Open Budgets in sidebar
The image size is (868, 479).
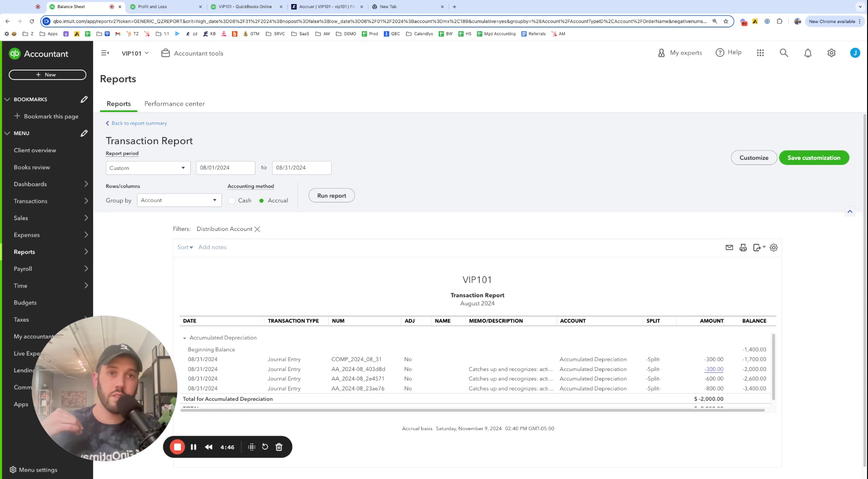(x=25, y=303)
